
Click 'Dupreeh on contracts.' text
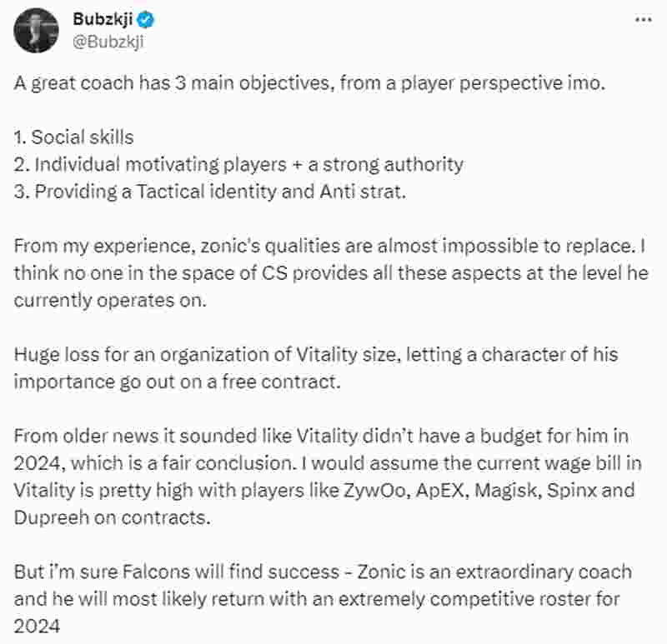coord(113,517)
